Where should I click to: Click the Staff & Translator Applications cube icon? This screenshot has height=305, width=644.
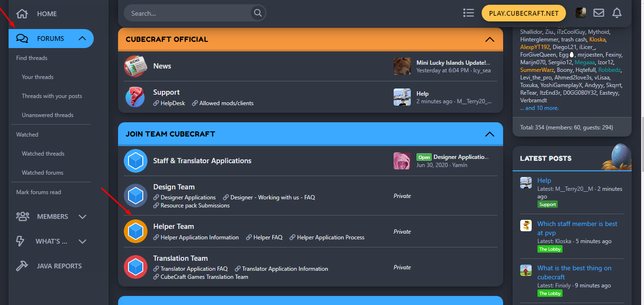pyautogui.click(x=136, y=161)
